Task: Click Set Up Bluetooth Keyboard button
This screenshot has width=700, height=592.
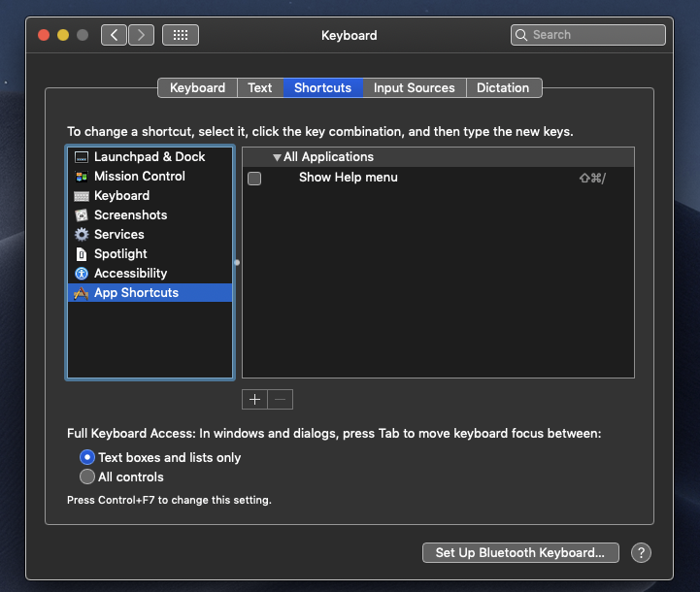Action: (x=520, y=553)
